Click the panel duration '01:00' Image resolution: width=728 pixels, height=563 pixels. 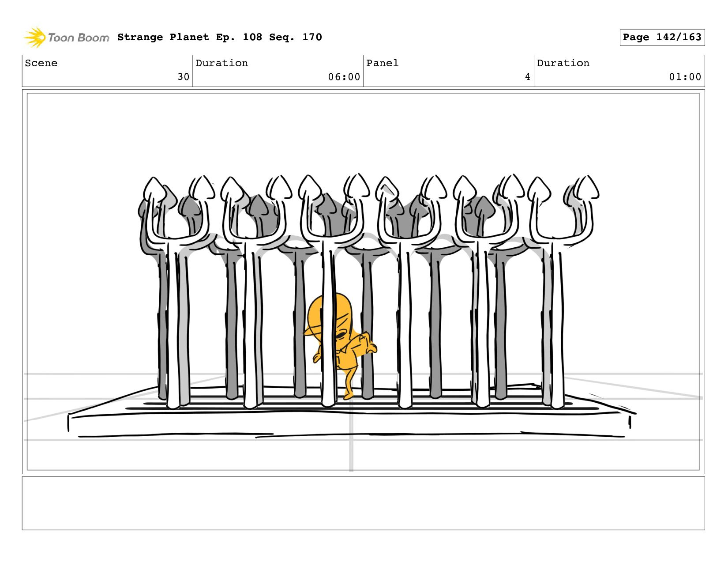click(x=685, y=77)
